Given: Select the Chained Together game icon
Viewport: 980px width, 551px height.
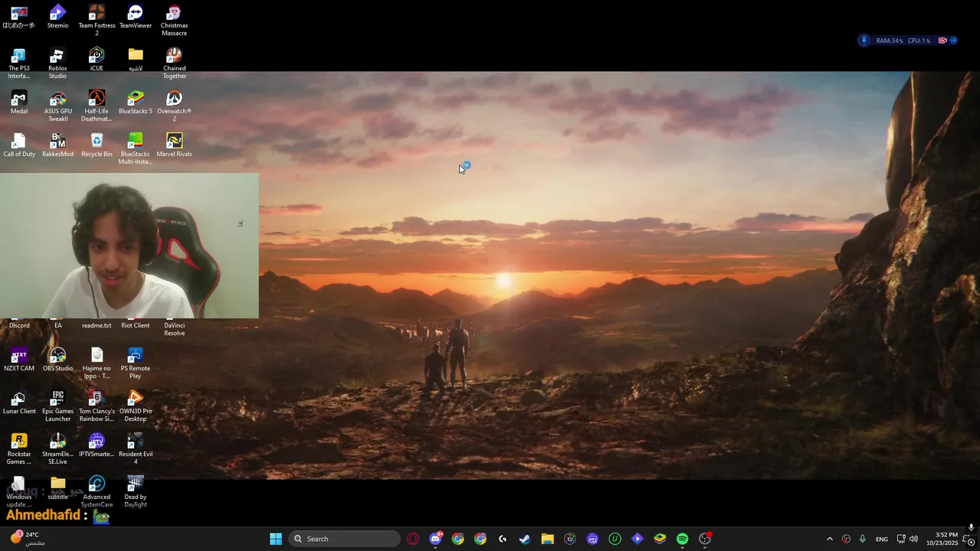Looking at the screenshot, I should click(174, 63).
